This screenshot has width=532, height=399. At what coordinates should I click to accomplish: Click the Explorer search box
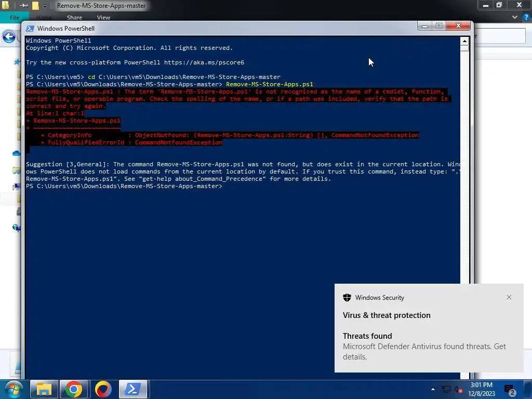coord(500,36)
